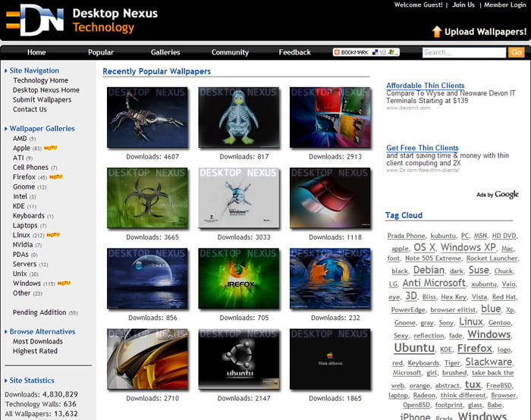The width and height of the screenshot is (531, 420).
Task: Click the Apple gallery HOT badge
Action: [x=51, y=148]
